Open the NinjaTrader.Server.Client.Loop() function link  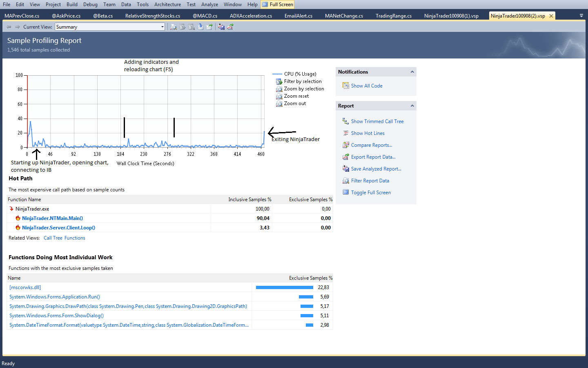point(58,228)
